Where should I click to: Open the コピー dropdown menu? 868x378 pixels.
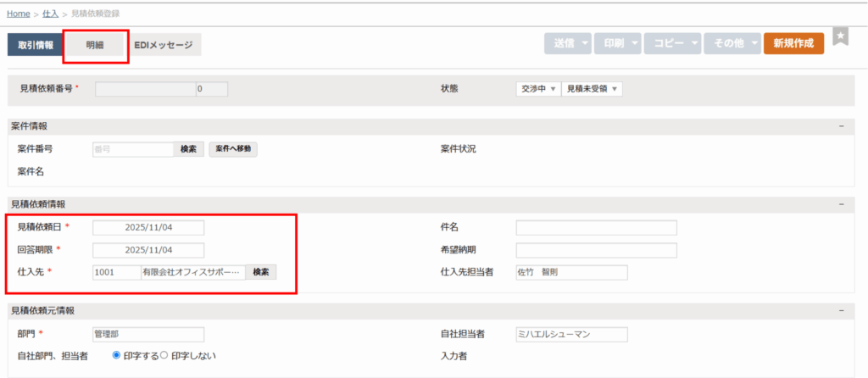pyautogui.click(x=673, y=44)
